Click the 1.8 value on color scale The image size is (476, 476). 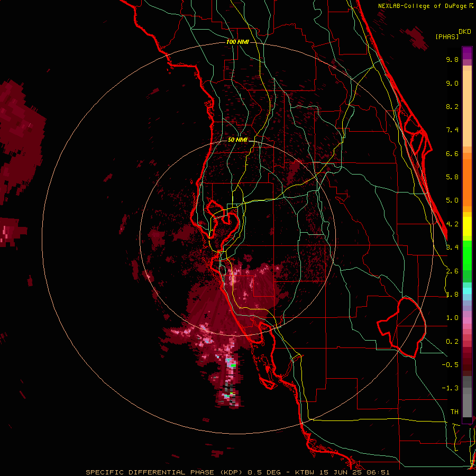(452, 295)
